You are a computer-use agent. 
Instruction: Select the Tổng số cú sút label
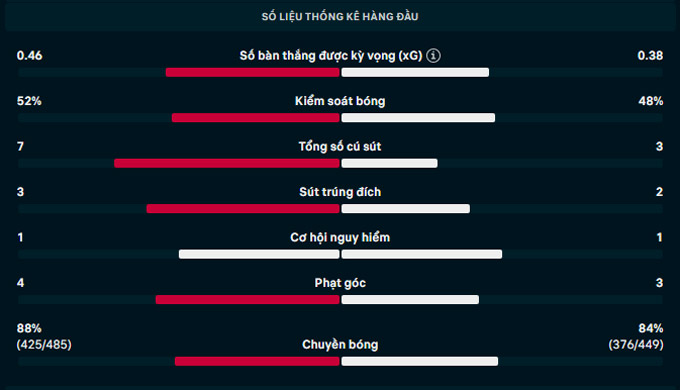[340, 147]
